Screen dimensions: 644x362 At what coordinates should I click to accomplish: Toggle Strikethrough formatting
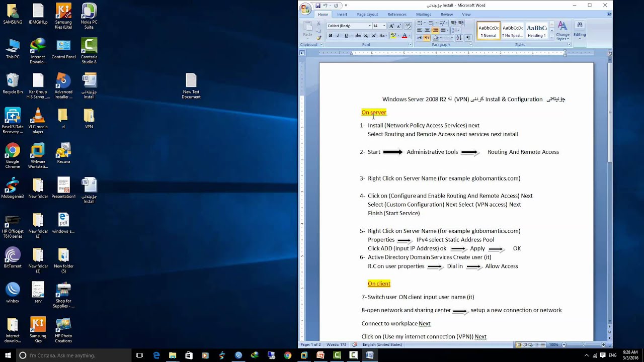tap(358, 36)
